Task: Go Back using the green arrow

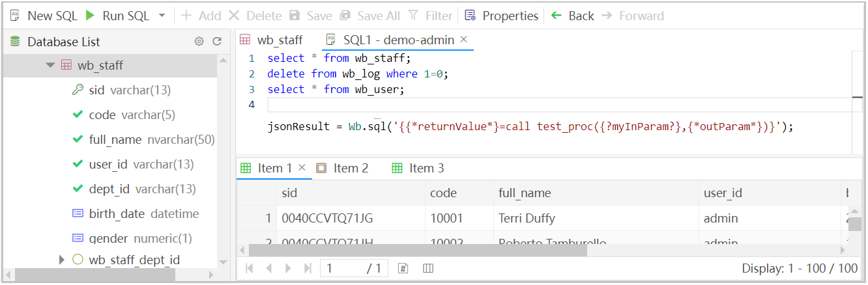Action: tap(573, 16)
